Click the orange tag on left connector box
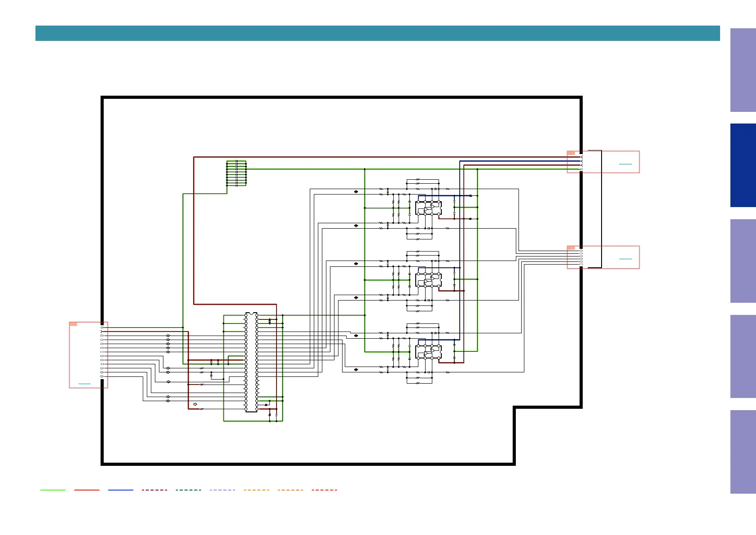Image resolution: width=756 pixels, height=535 pixels. click(74, 324)
